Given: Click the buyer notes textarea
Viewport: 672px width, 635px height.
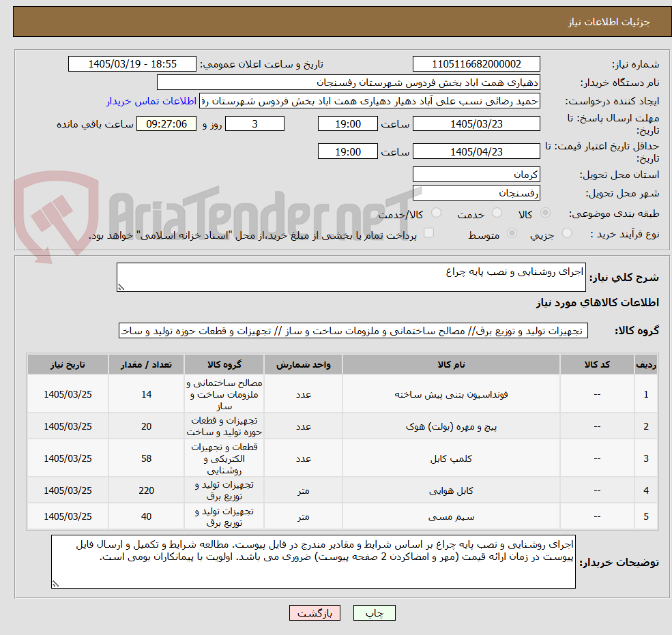Looking at the screenshot, I should coord(313,562).
